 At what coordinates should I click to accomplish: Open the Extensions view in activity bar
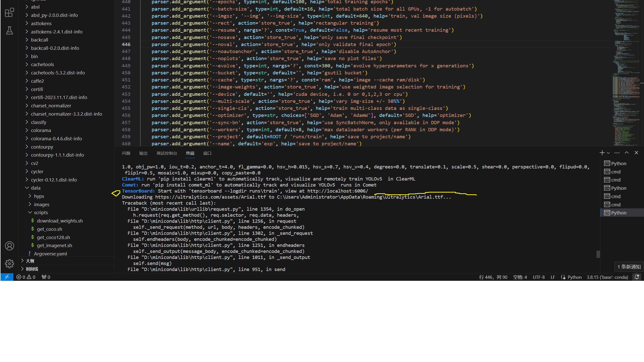pyautogui.click(x=9, y=12)
